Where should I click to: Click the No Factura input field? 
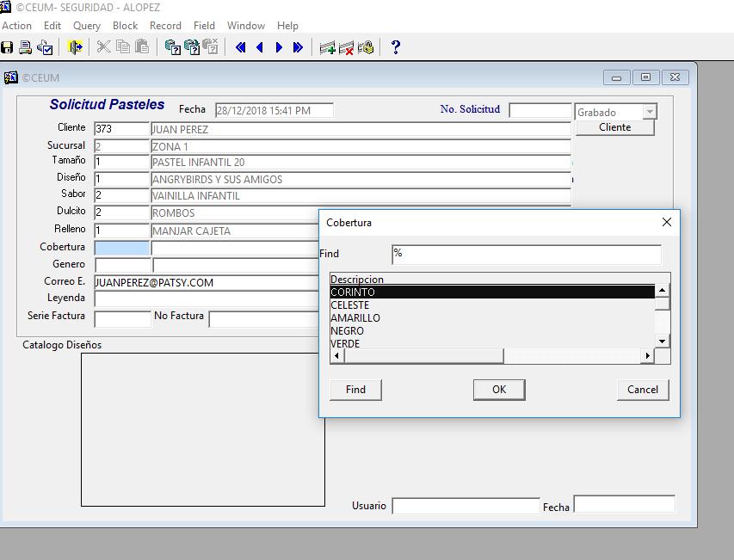(263, 319)
